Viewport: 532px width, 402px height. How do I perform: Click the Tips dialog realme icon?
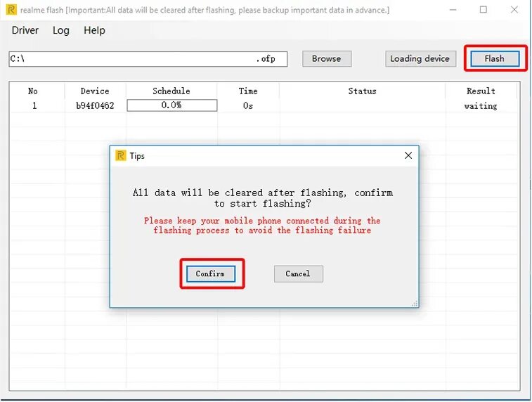point(120,156)
